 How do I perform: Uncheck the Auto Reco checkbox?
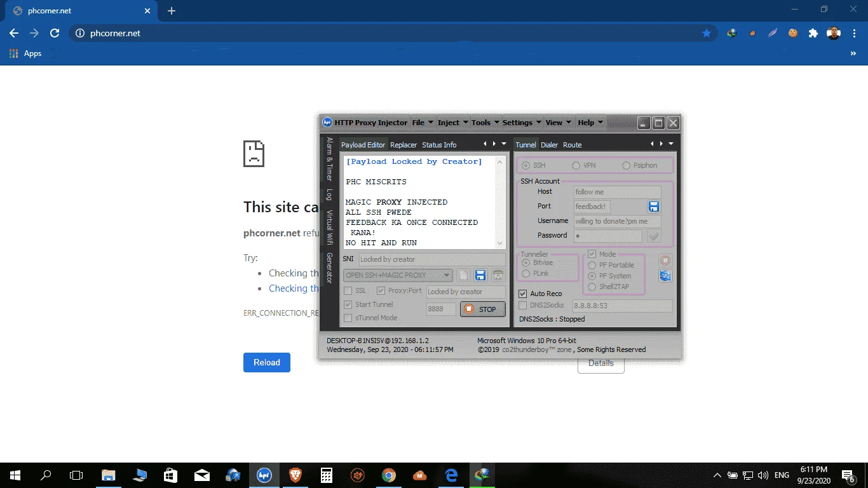[523, 294]
